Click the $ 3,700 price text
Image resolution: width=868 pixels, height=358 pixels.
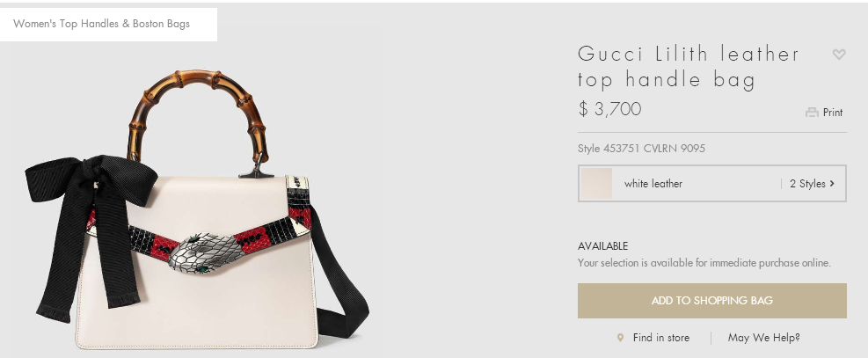tap(609, 109)
